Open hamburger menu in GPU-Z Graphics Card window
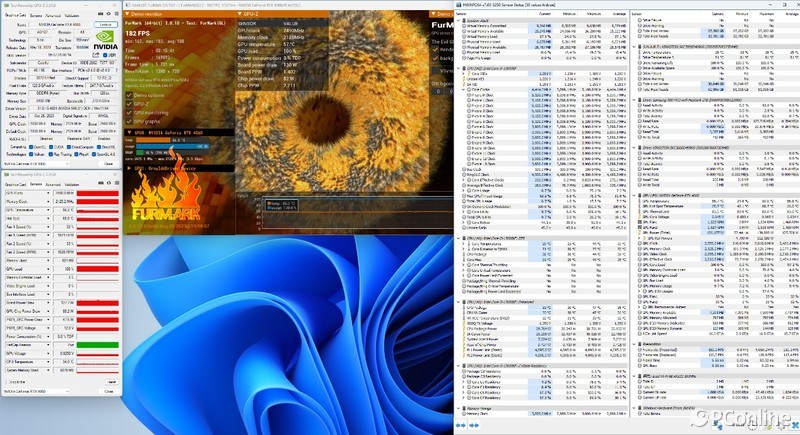This screenshot has width=800, height=435. (x=116, y=14)
